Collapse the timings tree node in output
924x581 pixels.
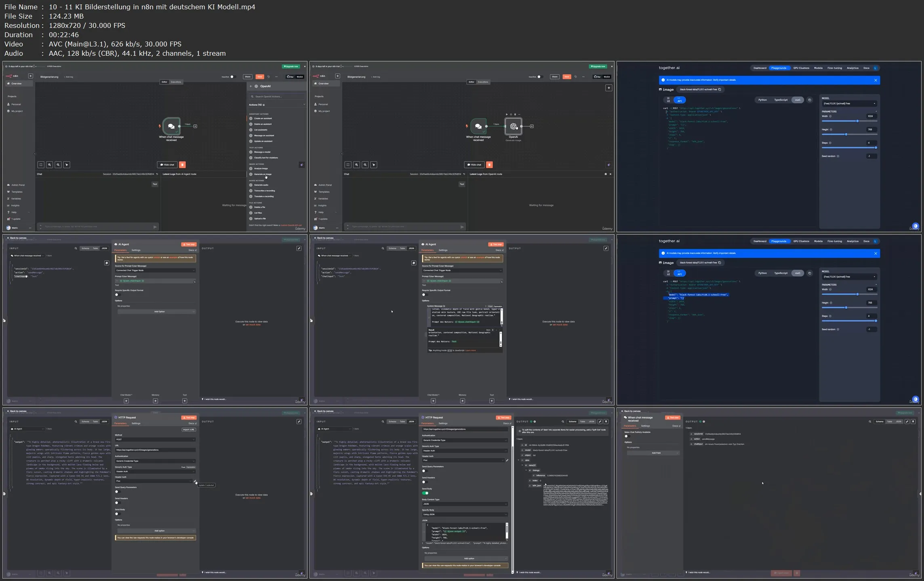pyautogui.click(x=526, y=470)
